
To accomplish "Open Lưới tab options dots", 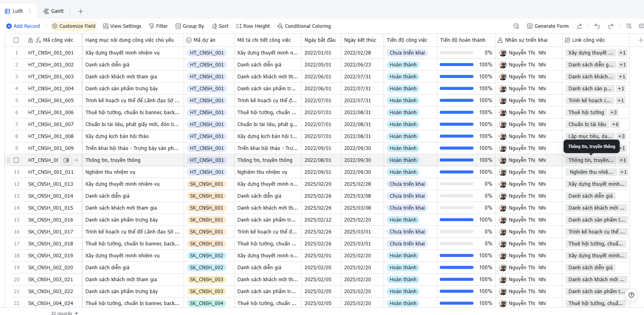I will [29, 11].
